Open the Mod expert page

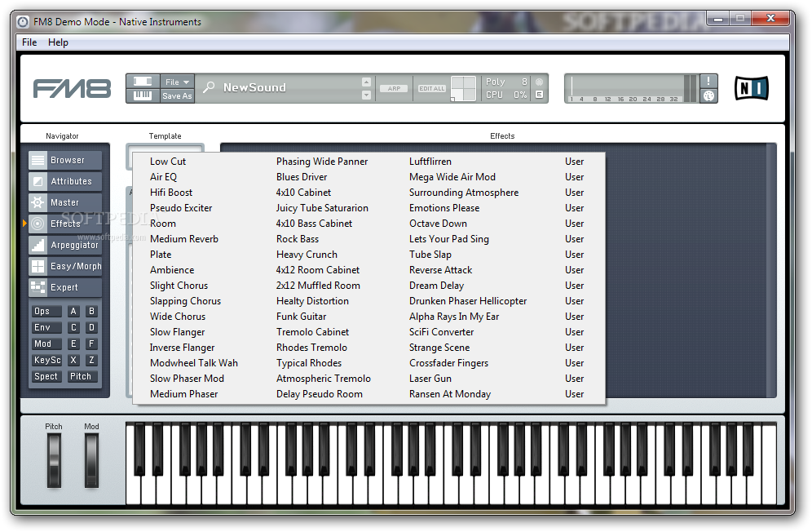46,344
